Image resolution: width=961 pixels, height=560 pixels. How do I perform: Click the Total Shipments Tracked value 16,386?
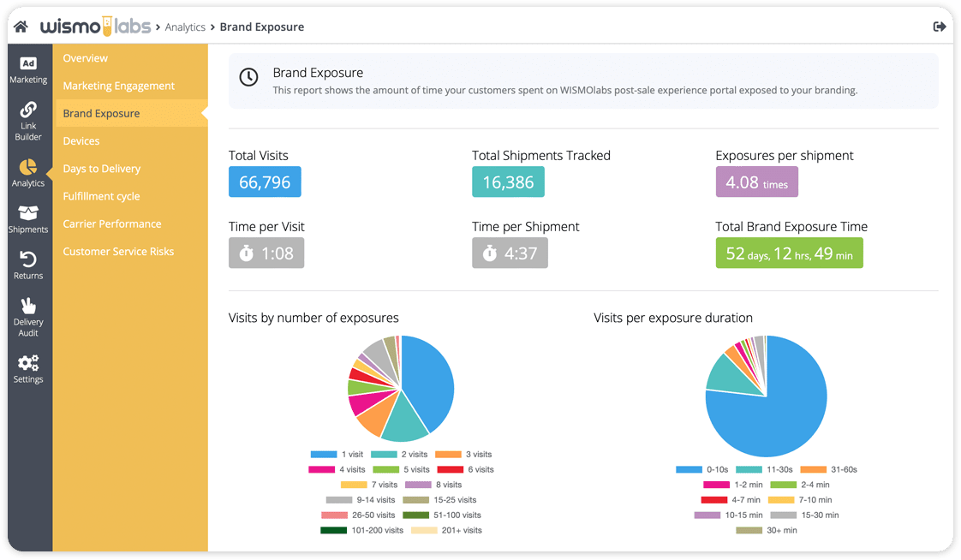(x=508, y=182)
